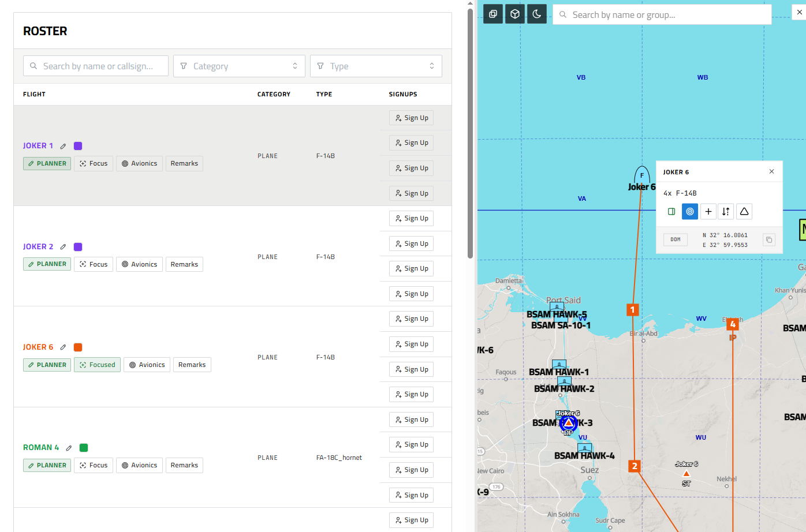
Task: Click the FLIGHT column header
Action: pyautogui.click(x=34, y=94)
